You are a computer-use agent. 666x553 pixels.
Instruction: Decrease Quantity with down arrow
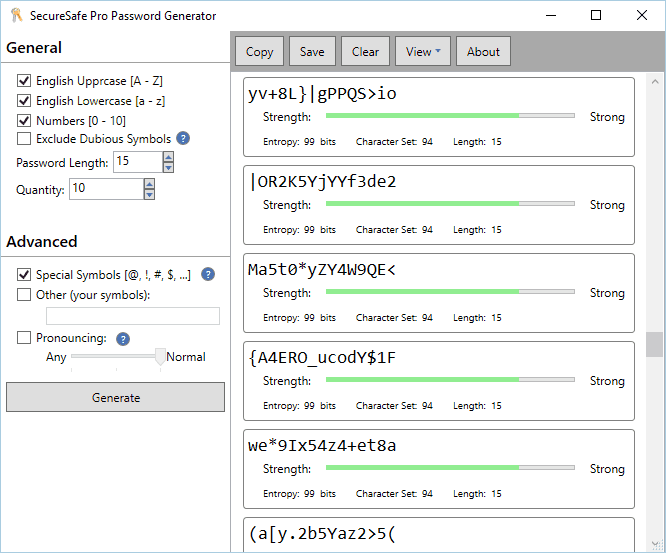tap(149, 194)
